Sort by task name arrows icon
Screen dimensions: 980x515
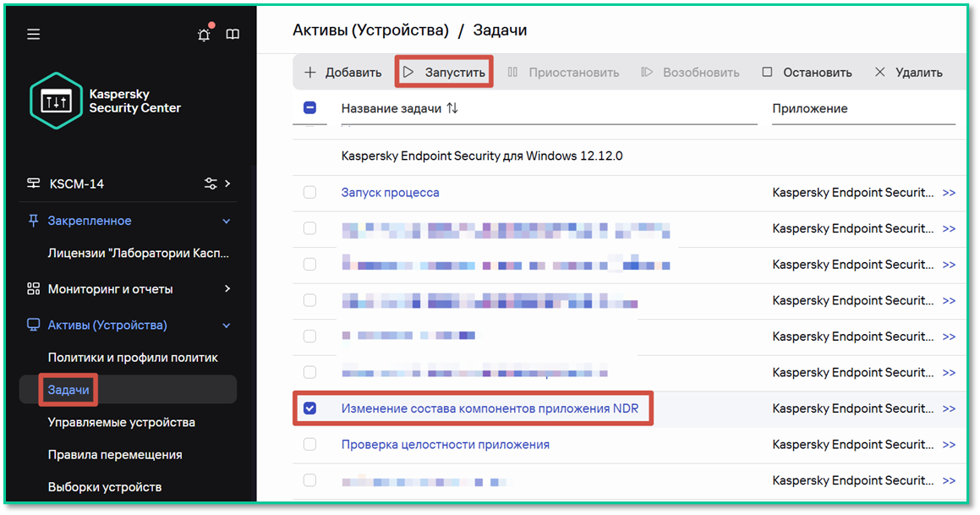452,108
